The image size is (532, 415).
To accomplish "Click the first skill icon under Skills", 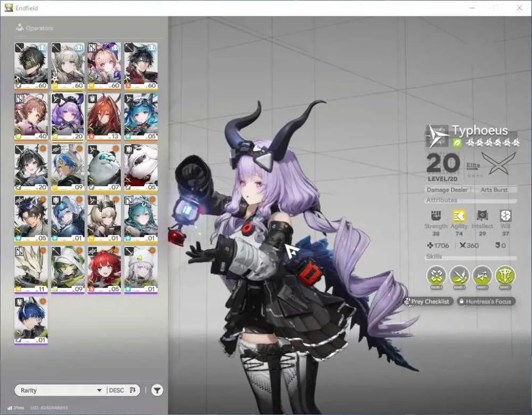I will tap(436, 275).
